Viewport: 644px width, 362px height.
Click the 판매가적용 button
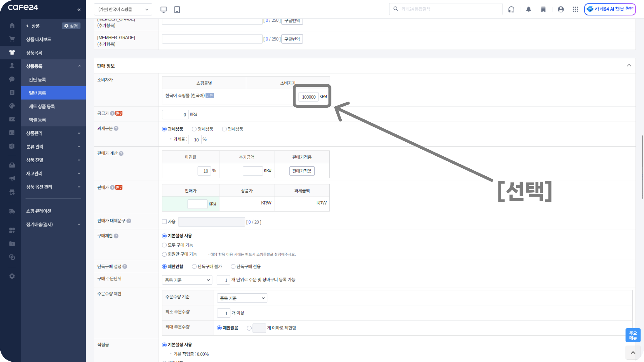(x=302, y=171)
